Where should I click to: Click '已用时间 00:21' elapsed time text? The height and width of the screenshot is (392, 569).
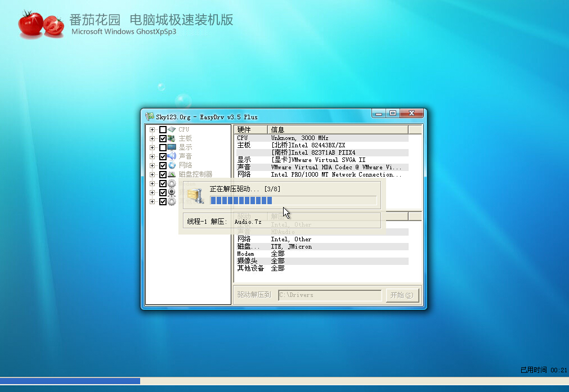pos(544,370)
